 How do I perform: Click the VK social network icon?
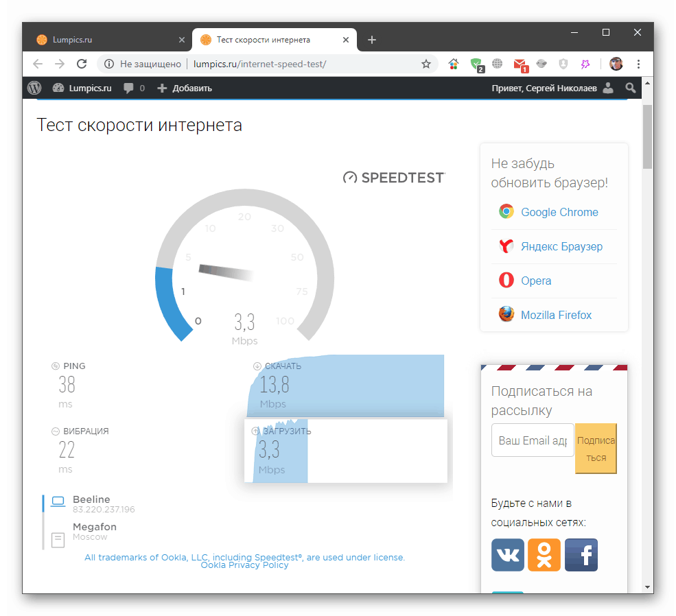tap(508, 555)
